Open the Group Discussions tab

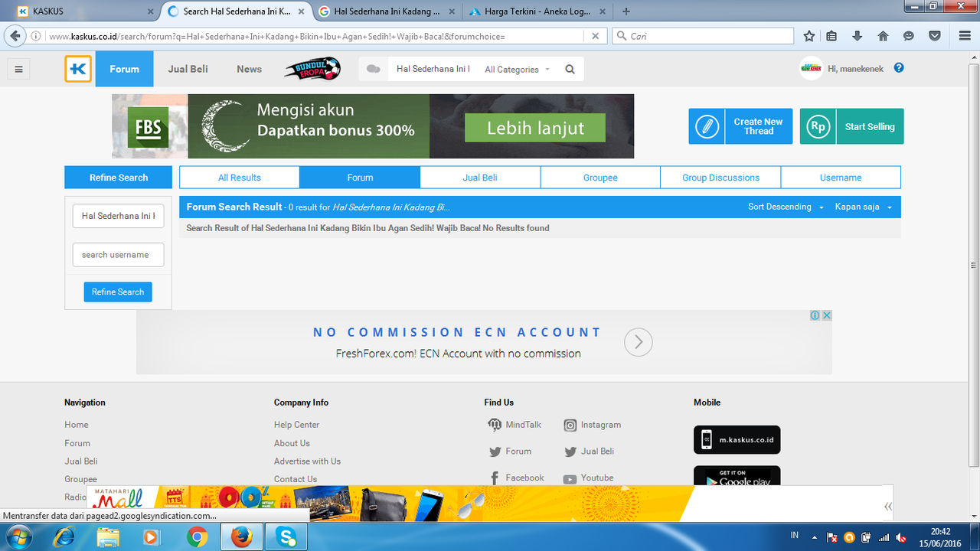pyautogui.click(x=720, y=178)
